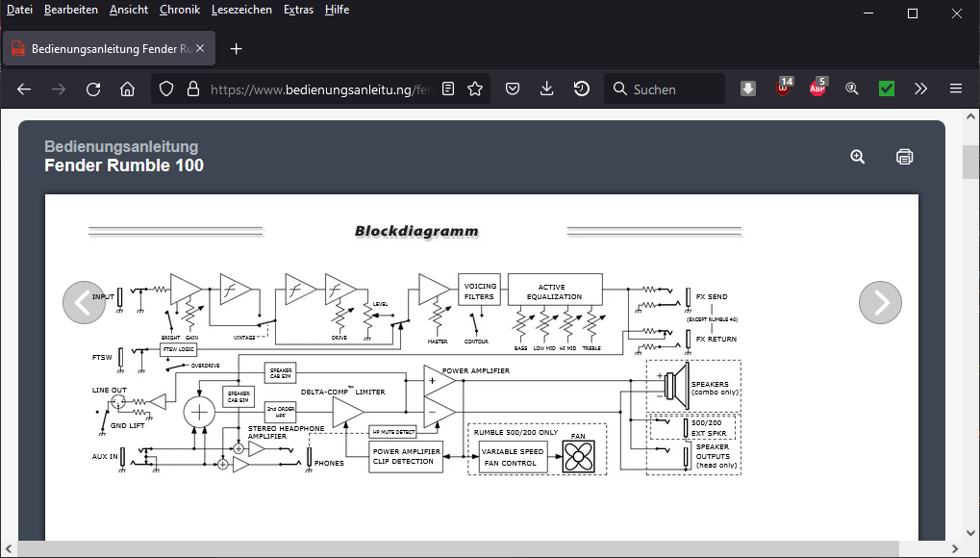Go back to the previous page
Image resolution: width=980 pixels, height=558 pixels.
pyautogui.click(x=24, y=89)
